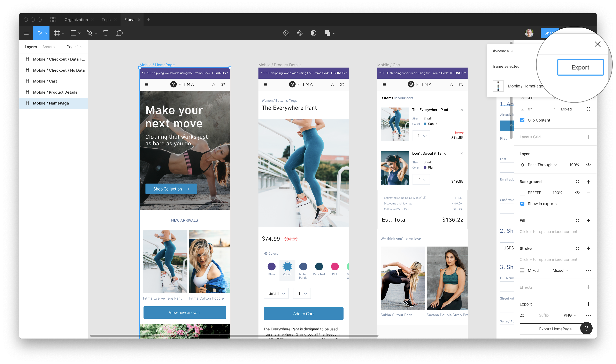Click the reset instance icon in toolbar
616x364 pixels.
tap(286, 33)
